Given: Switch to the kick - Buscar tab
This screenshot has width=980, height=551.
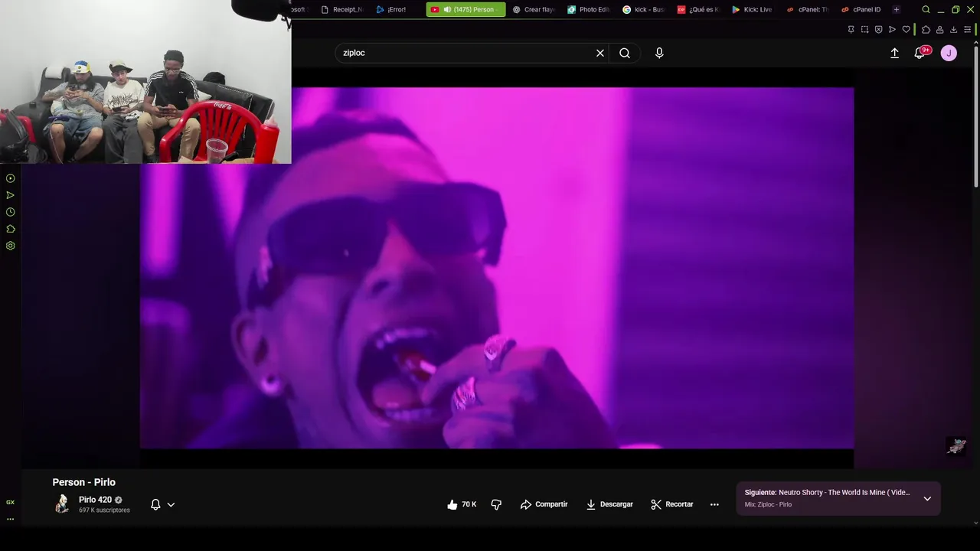Looking at the screenshot, I should point(644,9).
